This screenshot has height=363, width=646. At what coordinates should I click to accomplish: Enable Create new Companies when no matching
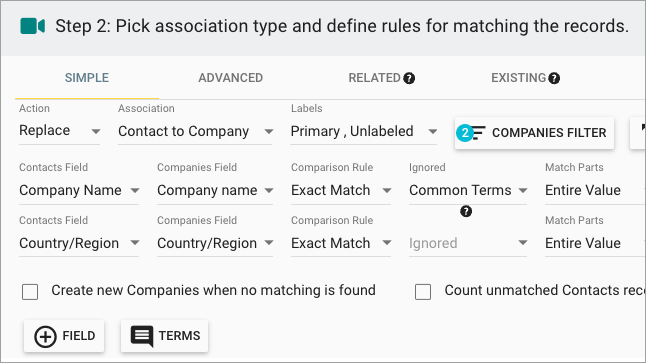tap(30, 292)
